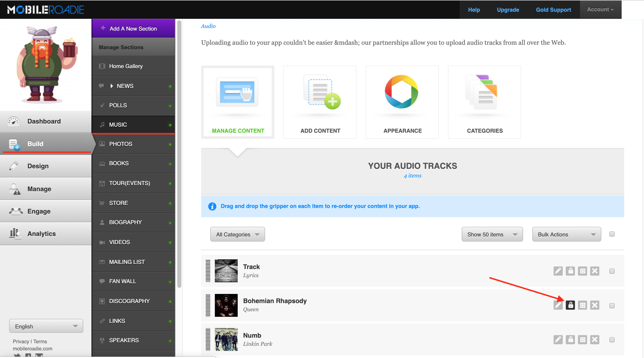Open the All Categories dropdown
This screenshot has height=358, width=644.
[x=237, y=234]
